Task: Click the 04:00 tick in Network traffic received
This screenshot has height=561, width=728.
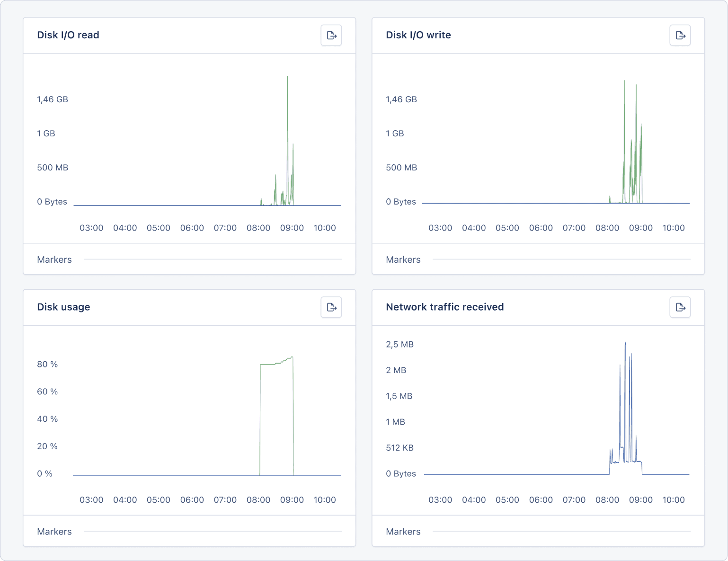Action: [474, 500]
